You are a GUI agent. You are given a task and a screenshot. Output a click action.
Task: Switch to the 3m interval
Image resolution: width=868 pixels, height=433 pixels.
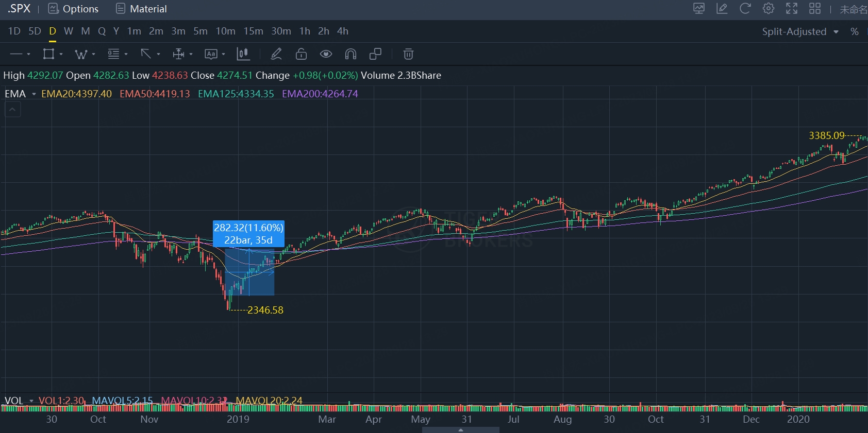tap(178, 31)
